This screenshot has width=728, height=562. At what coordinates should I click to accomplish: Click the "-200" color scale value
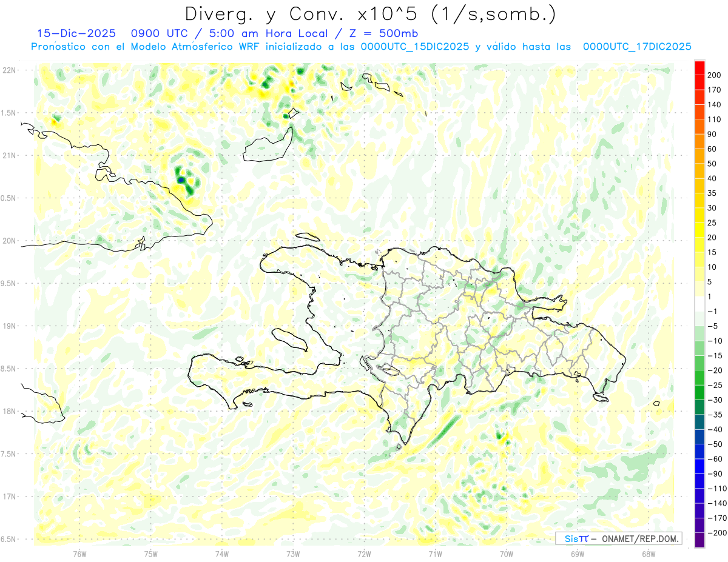pos(718,534)
